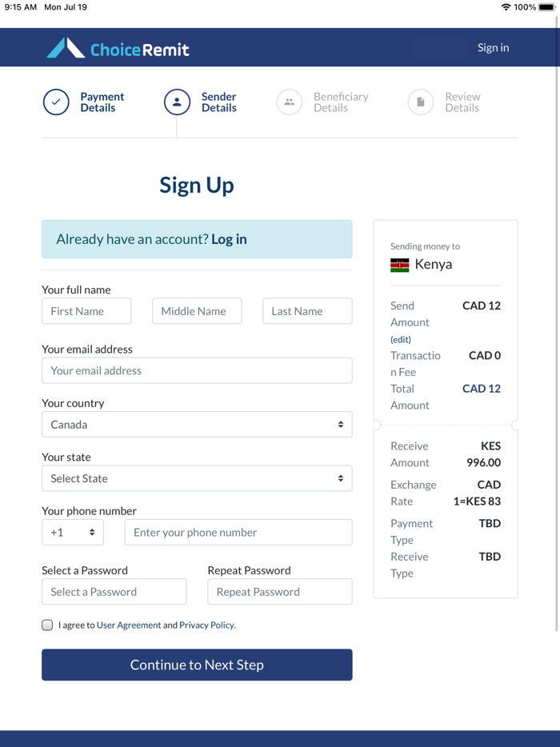560x747 pixels.
Task: Open the country dropdown showing Canada
Action: [197, 424]
